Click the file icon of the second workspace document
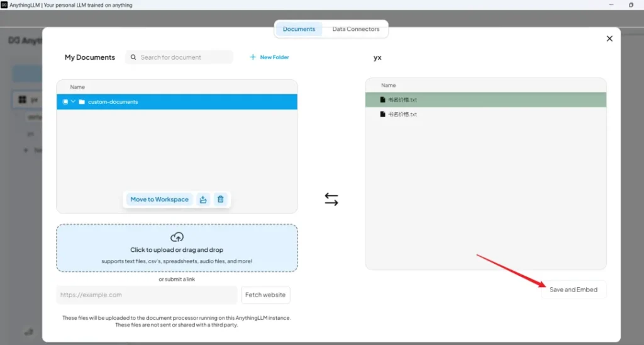 pos(382,115)
